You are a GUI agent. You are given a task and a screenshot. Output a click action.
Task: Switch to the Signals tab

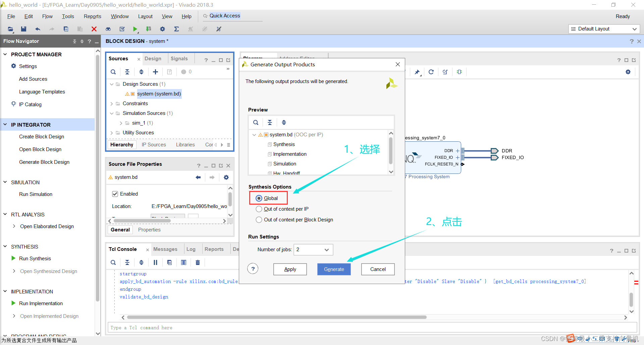coord(179,59)
